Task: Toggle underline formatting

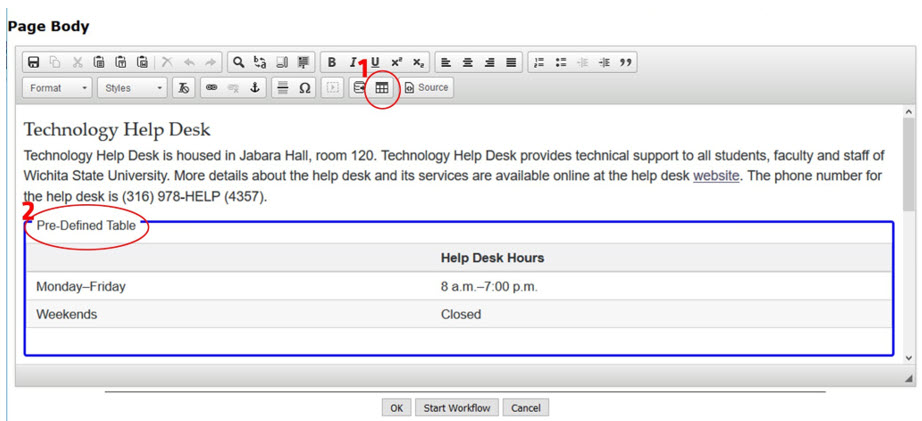Action: [x=375, y=62]
